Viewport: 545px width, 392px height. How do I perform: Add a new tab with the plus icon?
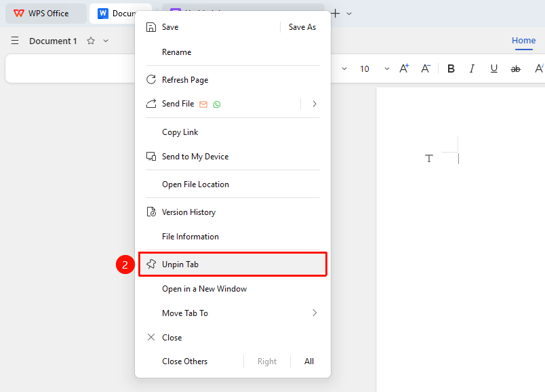tap(335, 14)
